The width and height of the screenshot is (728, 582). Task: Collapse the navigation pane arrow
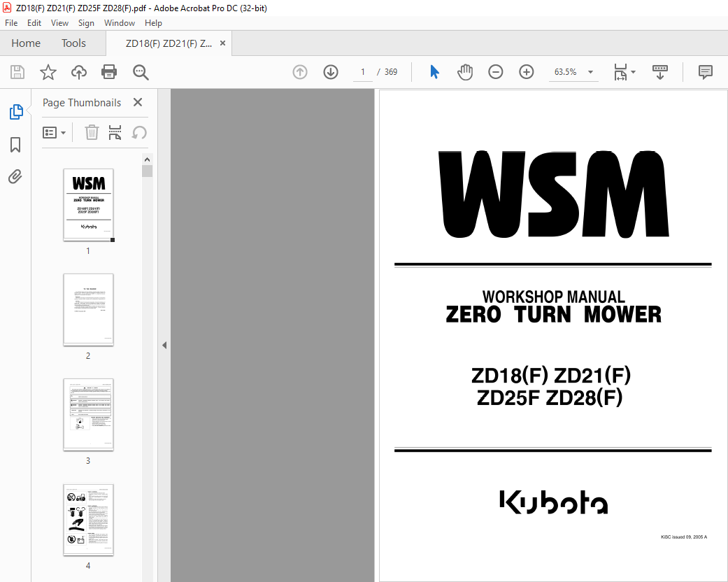[164, 345]
